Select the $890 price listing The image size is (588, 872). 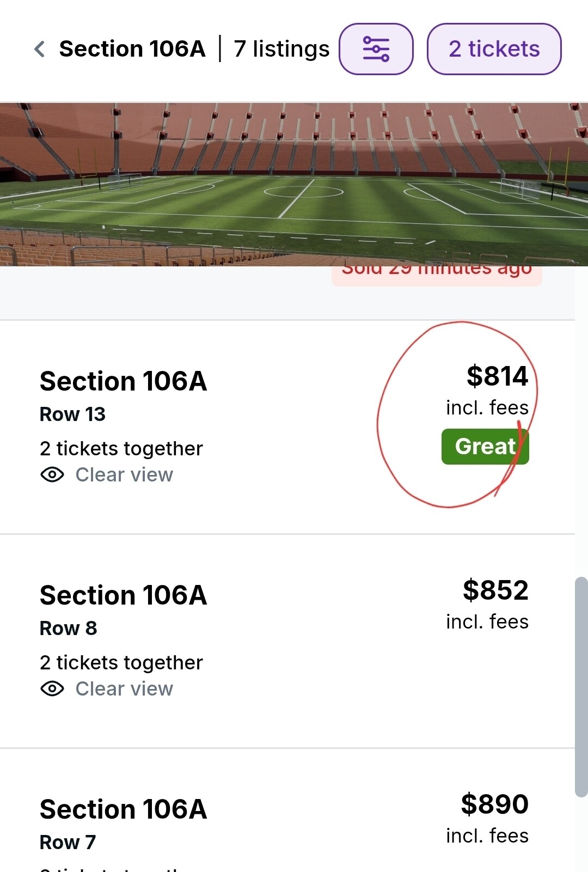pyautogui.click(x=494, y=804)
